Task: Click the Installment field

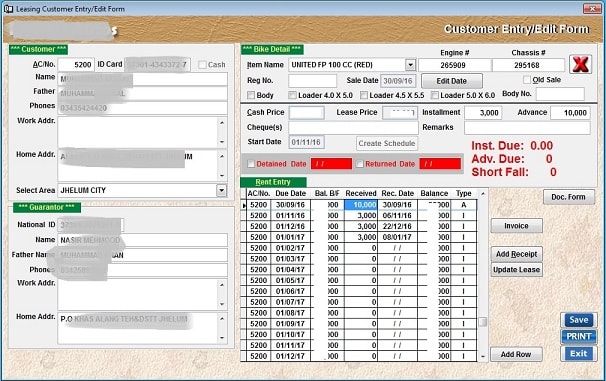Action: tap(483, 112)
